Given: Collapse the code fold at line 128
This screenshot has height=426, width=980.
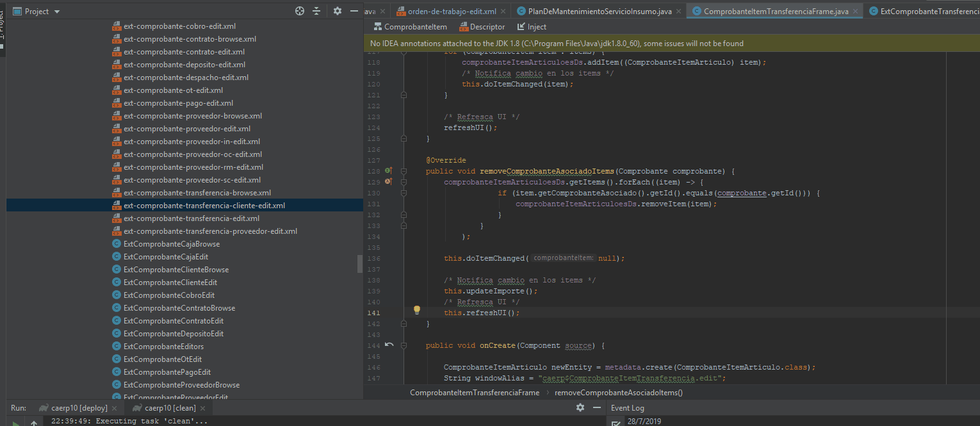Looking at the screenshot, I should click(404, 171).
